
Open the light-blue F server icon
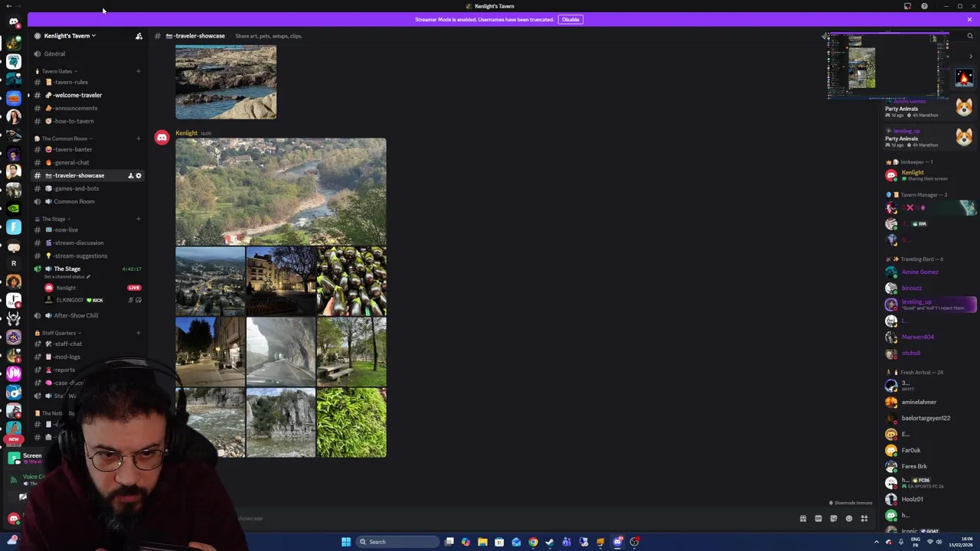(13, 227)
